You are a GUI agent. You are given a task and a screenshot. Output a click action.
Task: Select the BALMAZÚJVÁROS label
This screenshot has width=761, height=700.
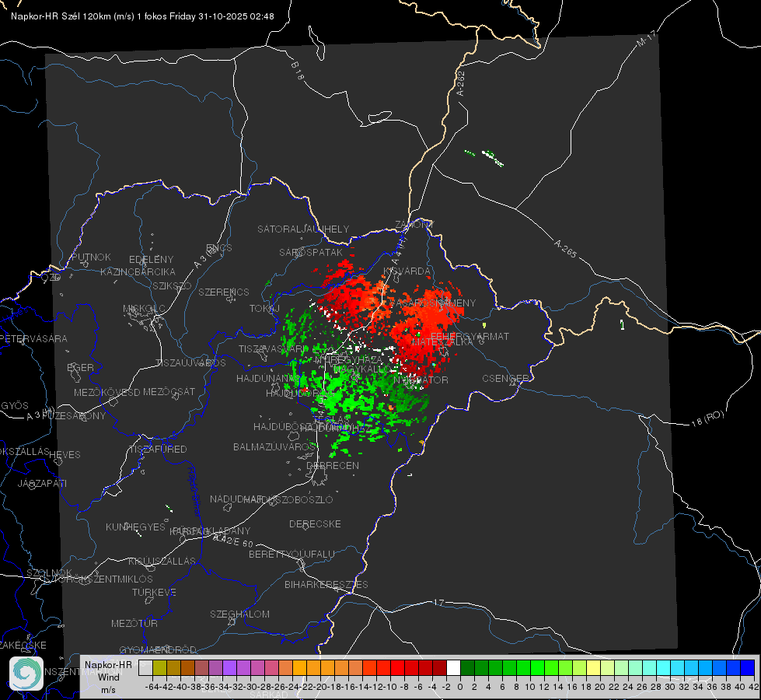[274, 446]
